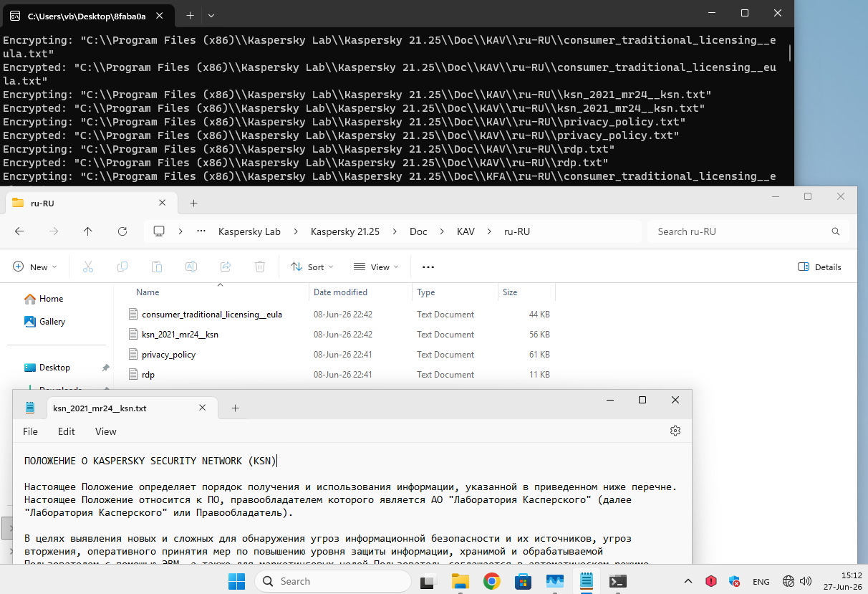This screenshot has width=868, height=594.
Task: Expand chevron after This PC icon
Action: point(180,231)
